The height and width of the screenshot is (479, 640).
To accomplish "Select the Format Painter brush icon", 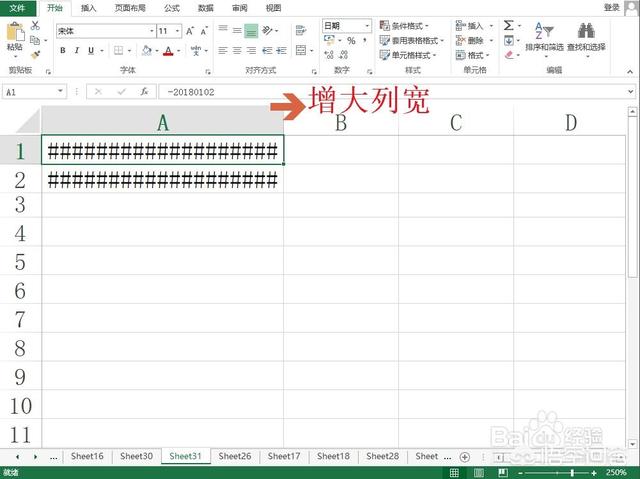I will [36, 54].
